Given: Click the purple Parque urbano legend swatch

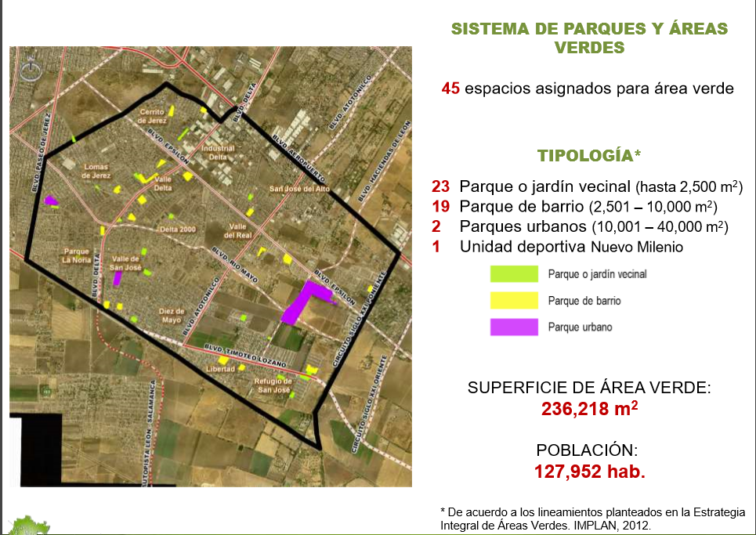Looking at the screenshot, I should tap(514, 327).
